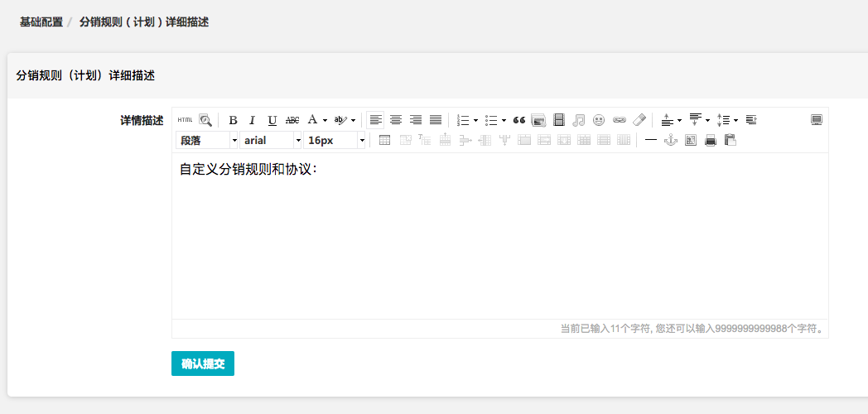Image resolution: width=868 pixels, height=414 pixels.
Task: Apply text background highlight color
Action: pos(341,119)
